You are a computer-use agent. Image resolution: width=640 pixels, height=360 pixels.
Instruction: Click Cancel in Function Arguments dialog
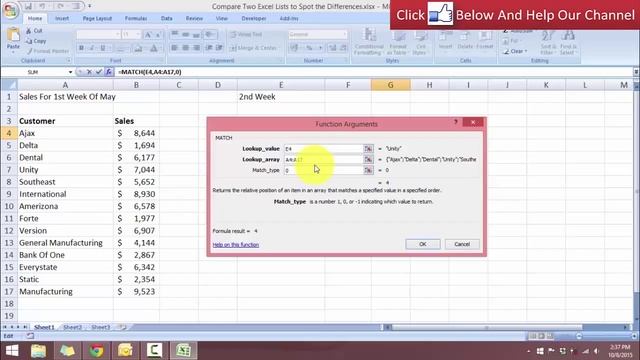click(462, 244)
